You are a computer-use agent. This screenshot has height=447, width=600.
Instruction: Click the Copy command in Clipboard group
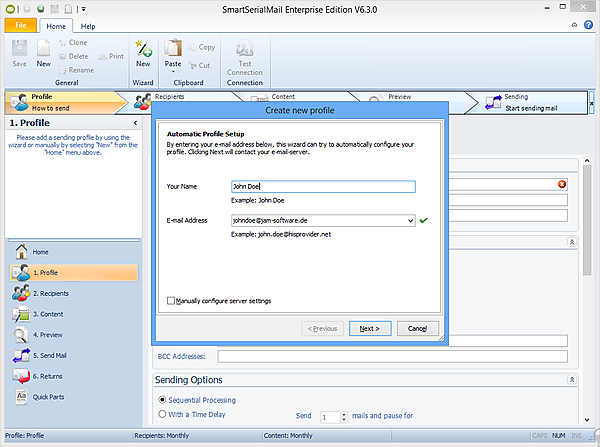point(202,47)
